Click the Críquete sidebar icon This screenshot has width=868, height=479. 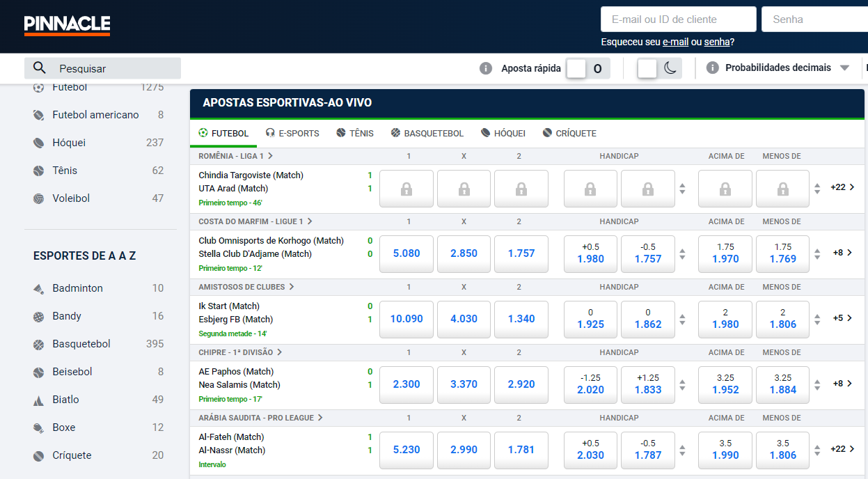click(x=38, y=455)
